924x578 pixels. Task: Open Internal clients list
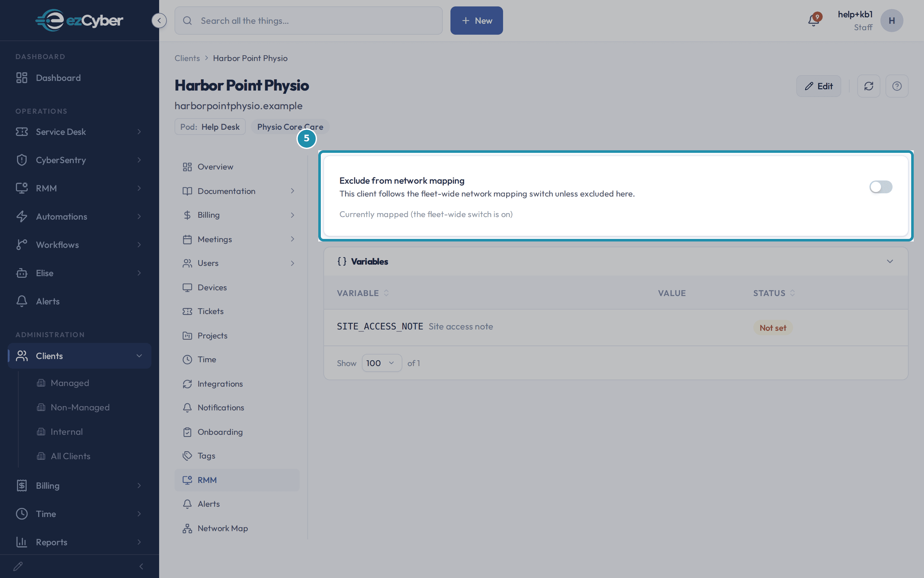click(66, 432)
